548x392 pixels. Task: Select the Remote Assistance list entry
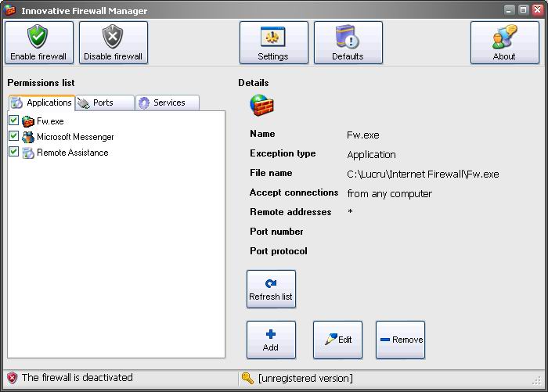tap(72, 153)
